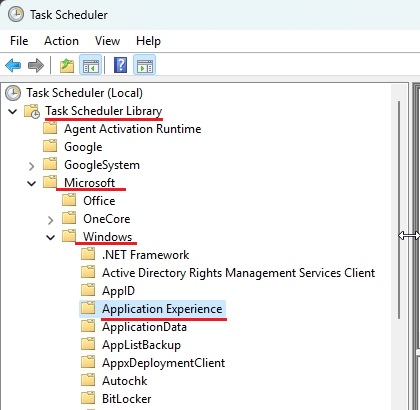Select the Google folder label

tap(83, 147)
